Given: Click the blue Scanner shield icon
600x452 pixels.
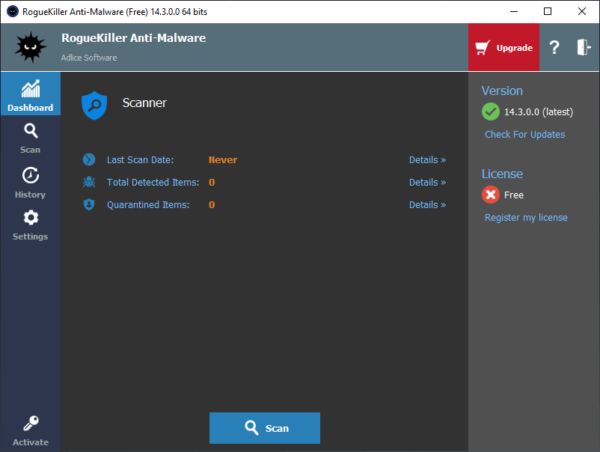Looking at the screenshot, I should click(94, 105).
